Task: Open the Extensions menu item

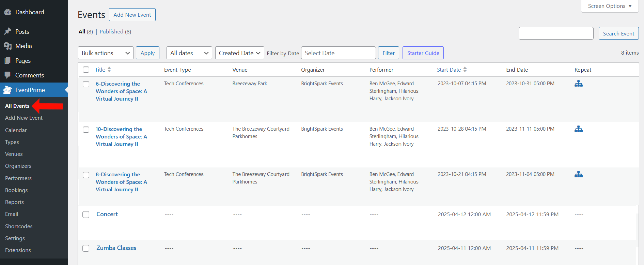Action: (18, 250)
